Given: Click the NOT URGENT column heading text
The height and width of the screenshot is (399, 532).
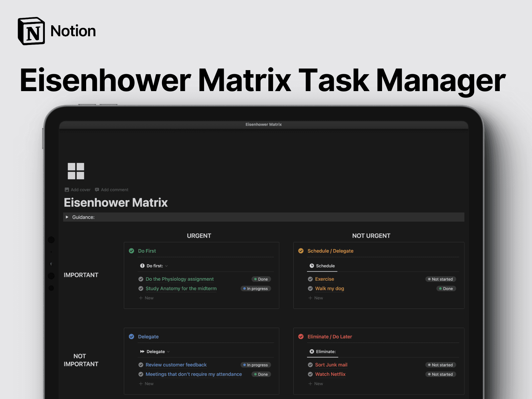Looking at the screenshot, I should [371, 236].
